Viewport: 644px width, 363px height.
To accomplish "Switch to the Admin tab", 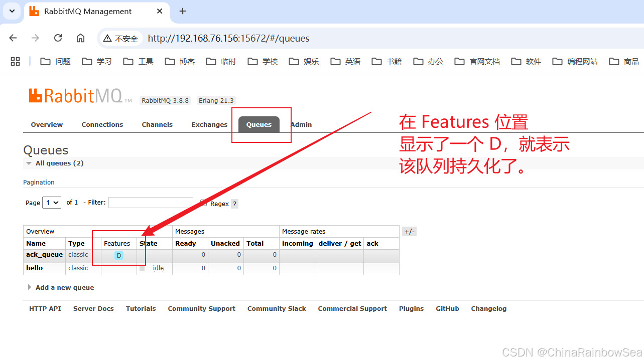I will point(301,124).
